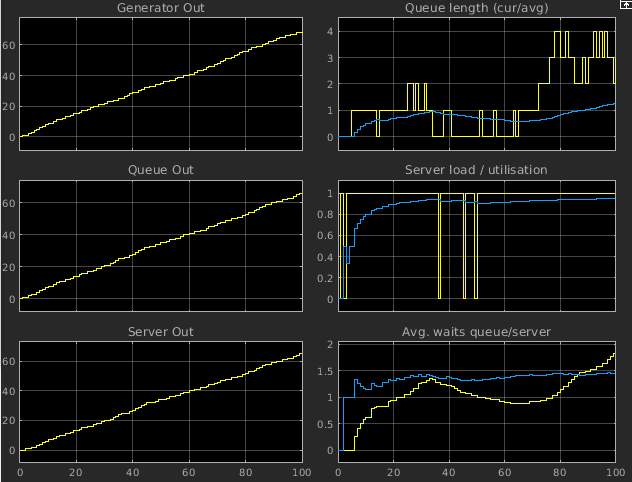
Task: Click the 0 x-axis label under Server Out
Action: [20, 472]
